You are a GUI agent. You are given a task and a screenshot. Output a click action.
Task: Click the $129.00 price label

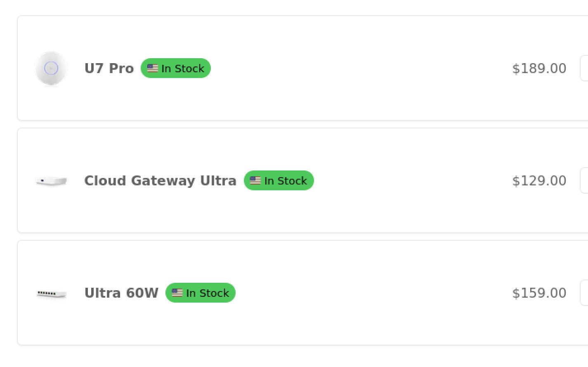click(x=539, y=180)
